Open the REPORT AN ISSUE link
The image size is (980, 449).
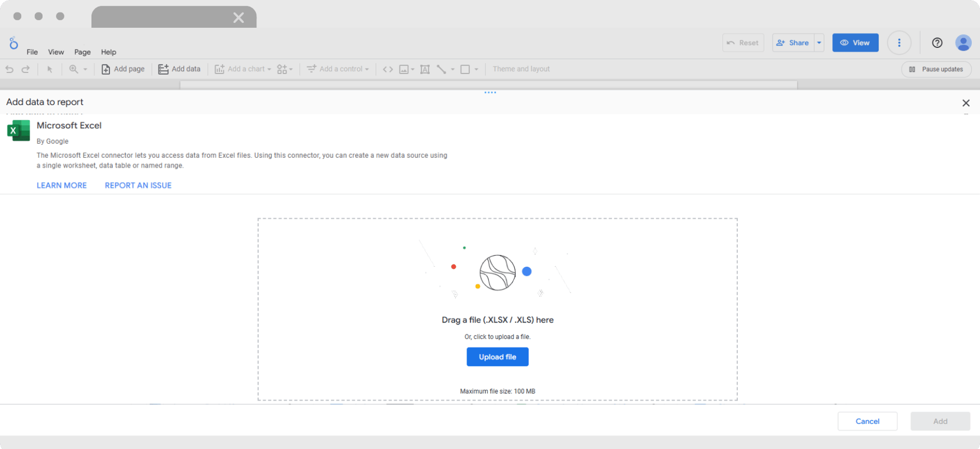pos(138,185)
